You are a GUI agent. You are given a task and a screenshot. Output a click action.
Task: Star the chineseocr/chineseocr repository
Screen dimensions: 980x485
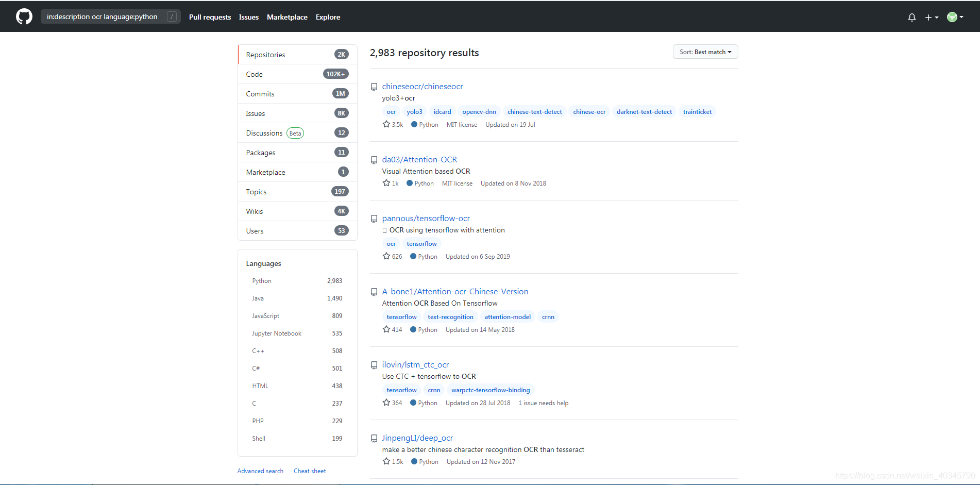[x=386, y=124]
